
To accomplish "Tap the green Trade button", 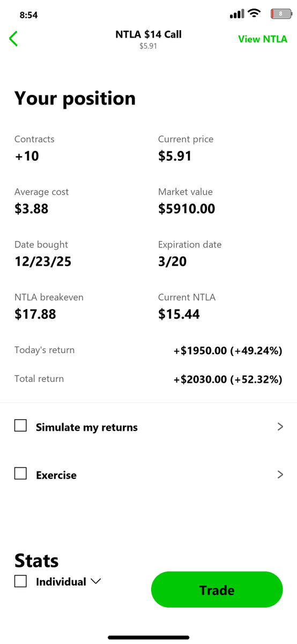I will tap(217, 590).
